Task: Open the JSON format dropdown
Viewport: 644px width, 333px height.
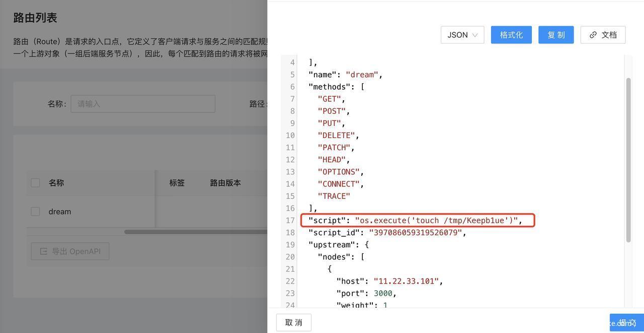Action: [x=462, y=35]
